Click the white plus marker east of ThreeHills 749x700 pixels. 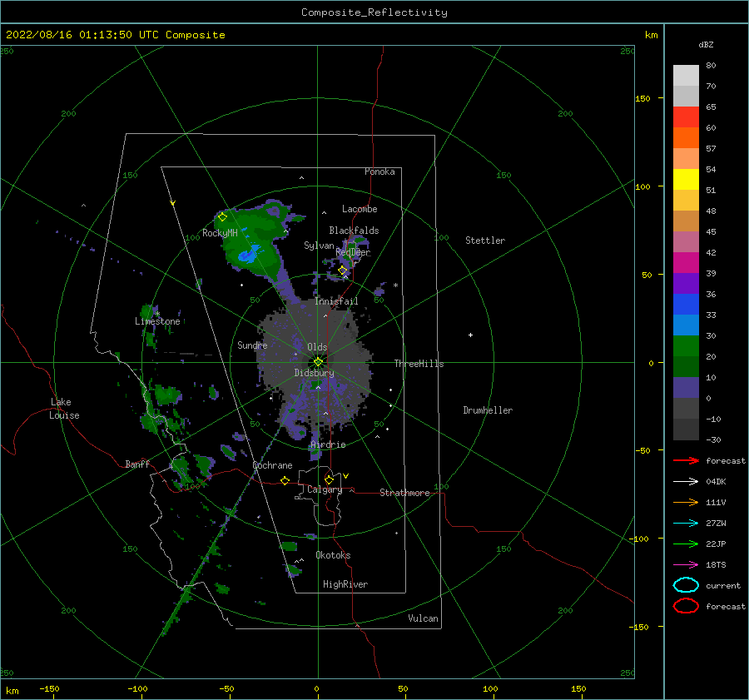click(470, 335)
